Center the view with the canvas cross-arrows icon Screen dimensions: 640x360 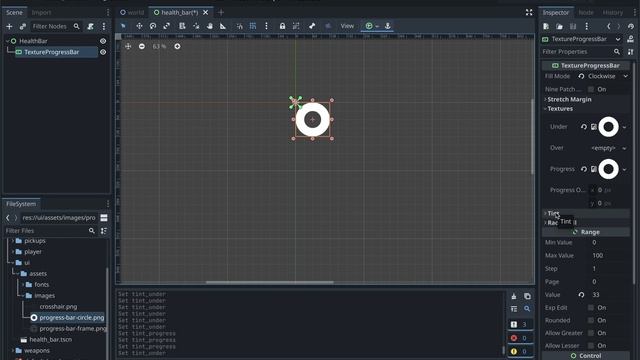[x=128, y=47]
